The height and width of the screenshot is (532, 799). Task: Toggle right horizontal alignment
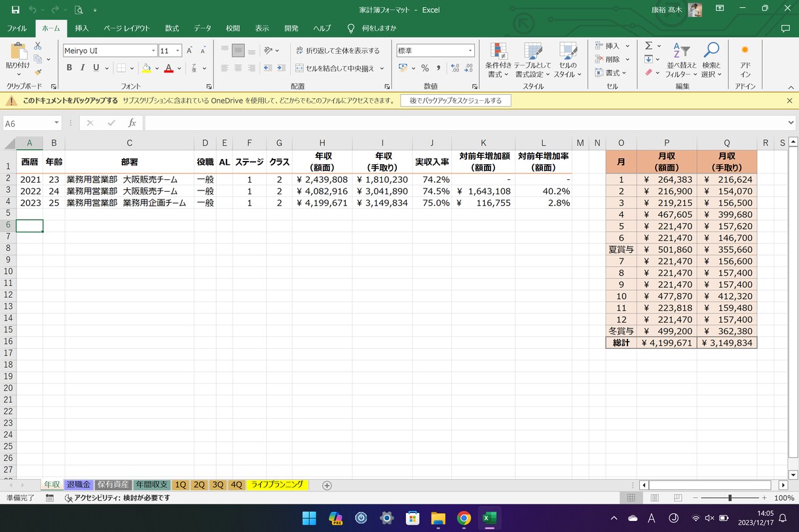251,68
